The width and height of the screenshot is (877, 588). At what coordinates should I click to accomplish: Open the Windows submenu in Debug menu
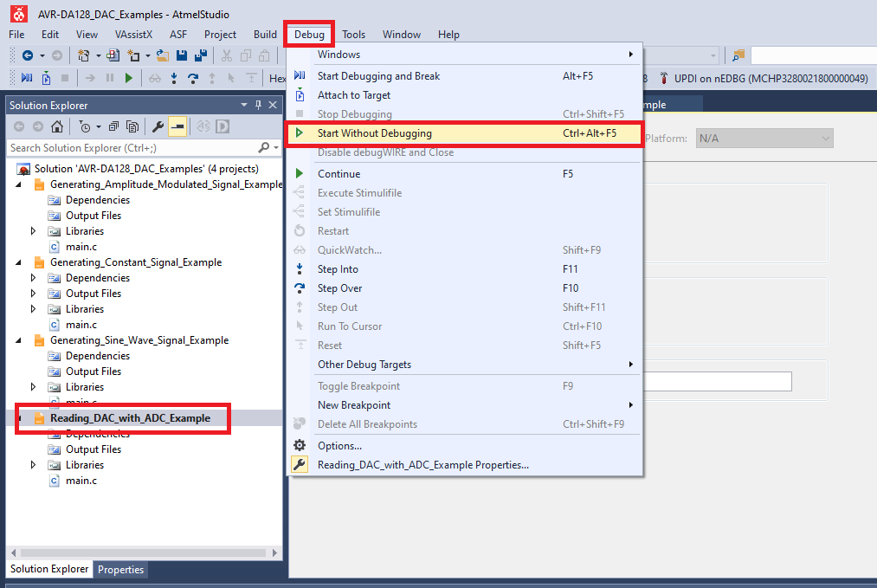tap(464, 55)
